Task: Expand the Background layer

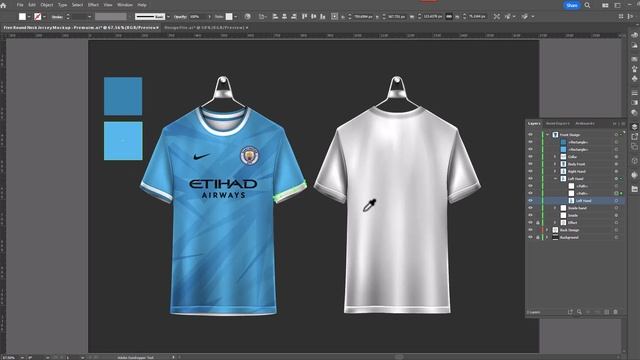Action: 547,238
